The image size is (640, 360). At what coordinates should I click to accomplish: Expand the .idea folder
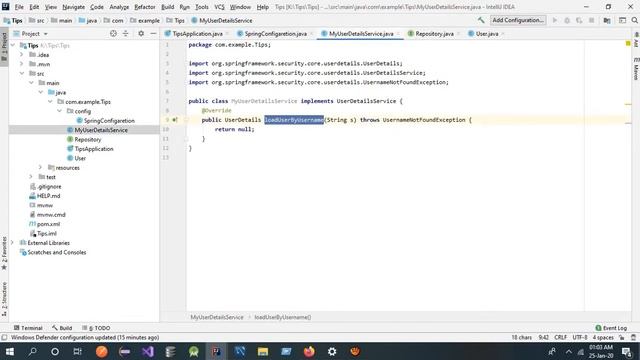click(x=22, y=55)
